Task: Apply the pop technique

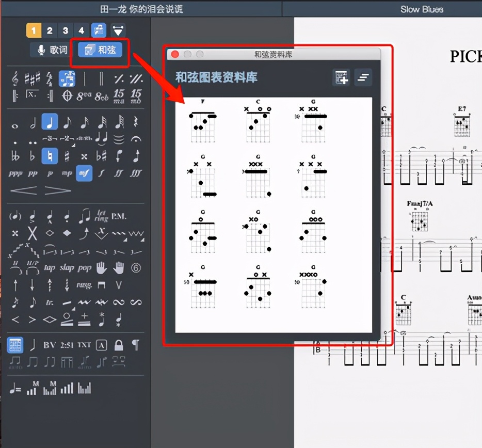Action: pyautogui.click(x=85, y=268)
